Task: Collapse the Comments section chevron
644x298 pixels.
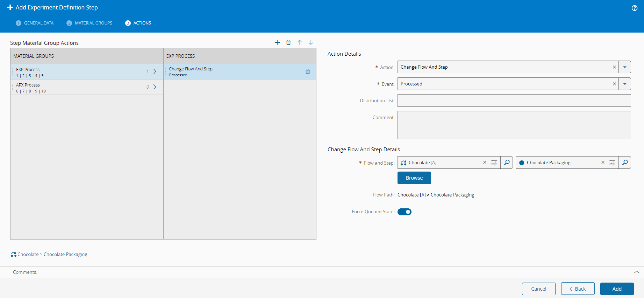Action: (636, 272)
